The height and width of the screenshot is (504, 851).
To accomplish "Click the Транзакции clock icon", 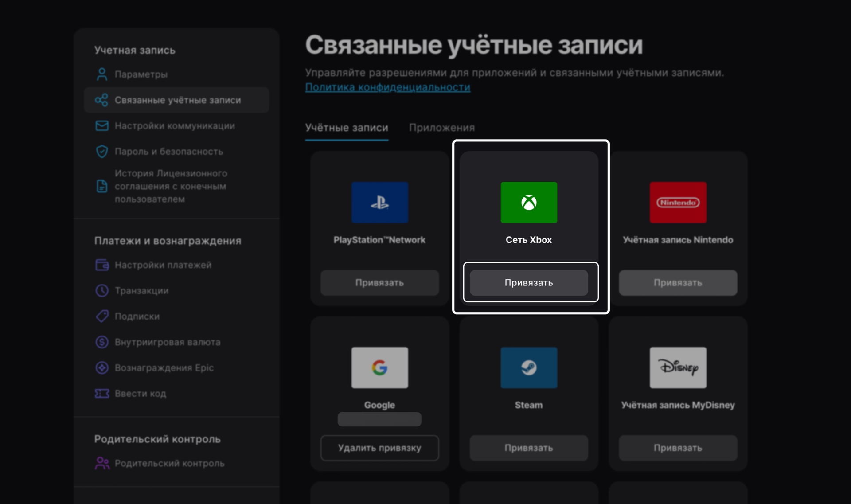I will point(102,291).
